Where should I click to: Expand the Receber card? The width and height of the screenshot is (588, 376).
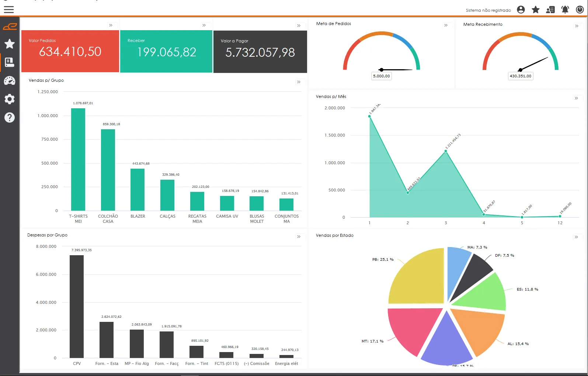point(204,25)
